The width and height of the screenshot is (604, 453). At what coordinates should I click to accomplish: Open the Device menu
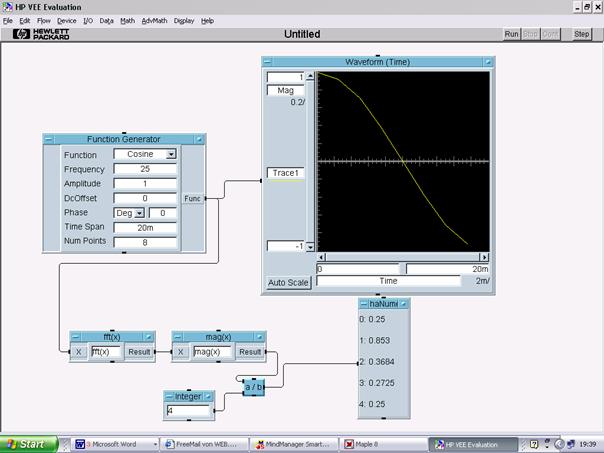click(67, 21)
